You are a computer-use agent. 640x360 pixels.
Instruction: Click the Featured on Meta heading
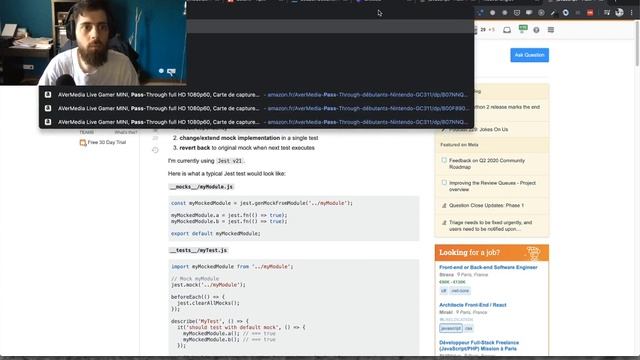(x=459, y=145)
